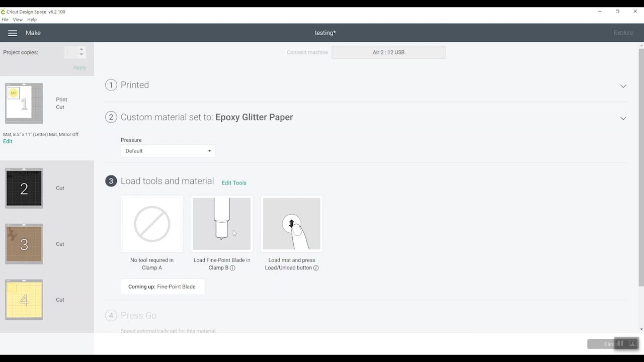The width and height of the screenshot is (644, 362).
Task: Click step 1 circle icon for Printed
Action: (111, 85)
